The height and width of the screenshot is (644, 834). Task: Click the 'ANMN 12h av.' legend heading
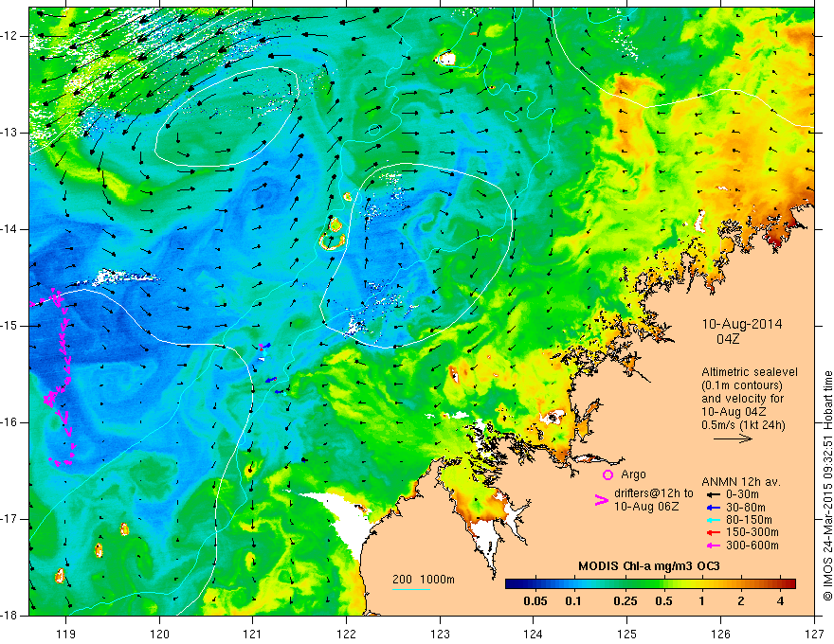[x=741, y=482]
